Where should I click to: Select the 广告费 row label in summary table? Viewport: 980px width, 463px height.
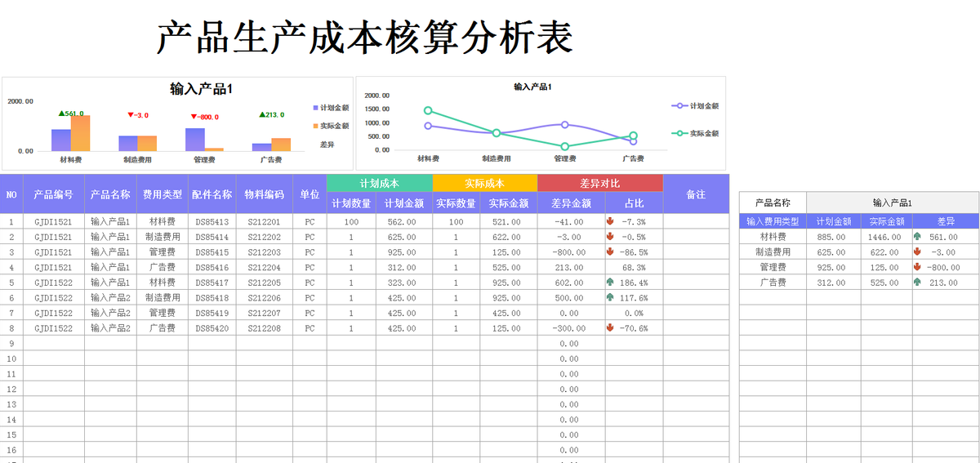[773, 282]
